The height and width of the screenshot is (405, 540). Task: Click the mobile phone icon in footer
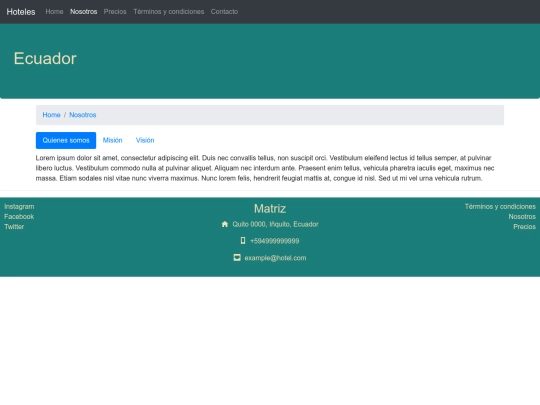[243, 241]
